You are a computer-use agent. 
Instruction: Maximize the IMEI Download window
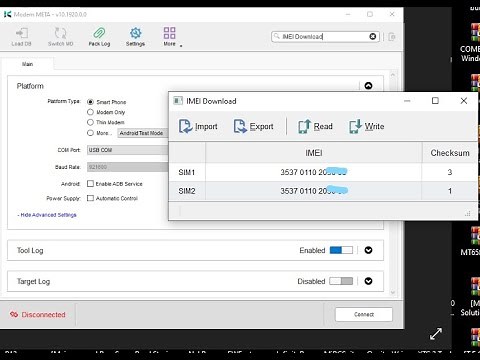tap(435, 101)
